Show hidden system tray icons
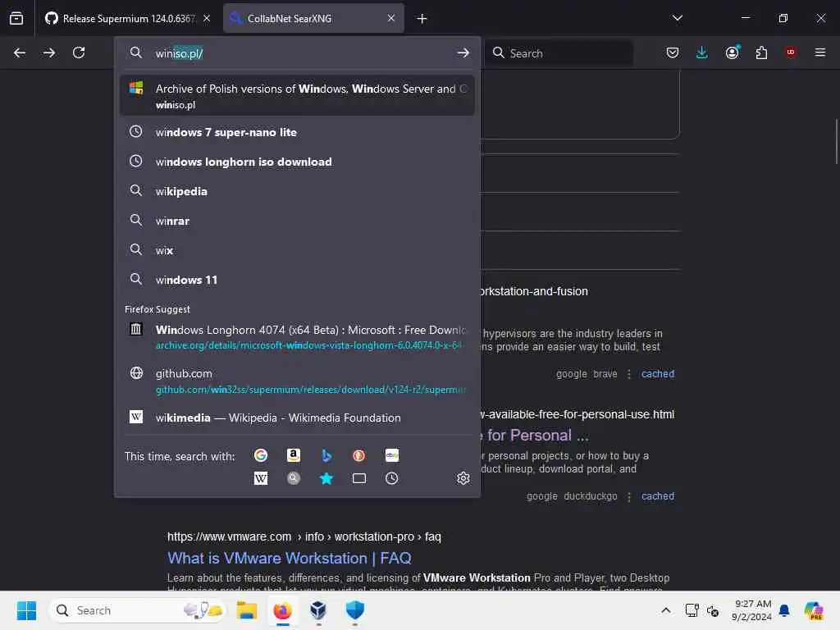The height and width of the screenshot is (630, 840). click(665, 610)
